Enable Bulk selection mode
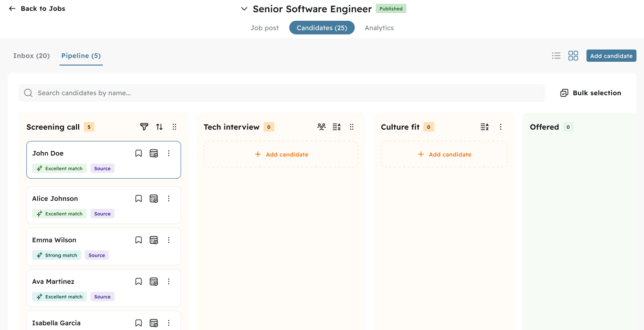The height and width of the screenshot is (330, 644). tap(591, 93)
